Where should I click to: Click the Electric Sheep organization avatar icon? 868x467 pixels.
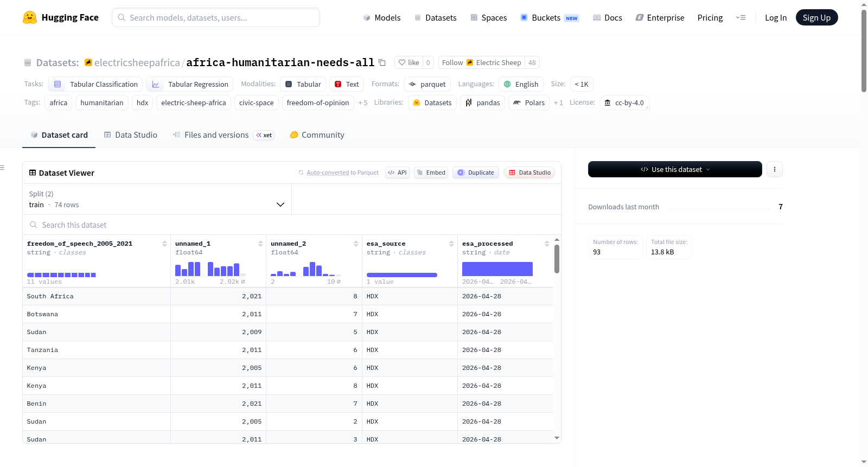[88, 62]
